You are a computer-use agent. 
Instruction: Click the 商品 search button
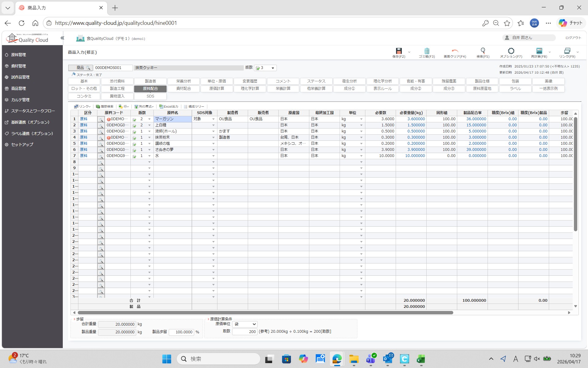coord(80,68)
